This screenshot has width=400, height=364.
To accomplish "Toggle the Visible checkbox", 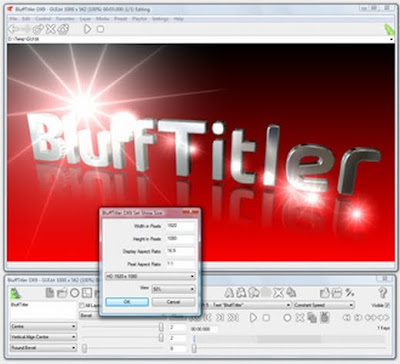I will click(x=387, y=305).
